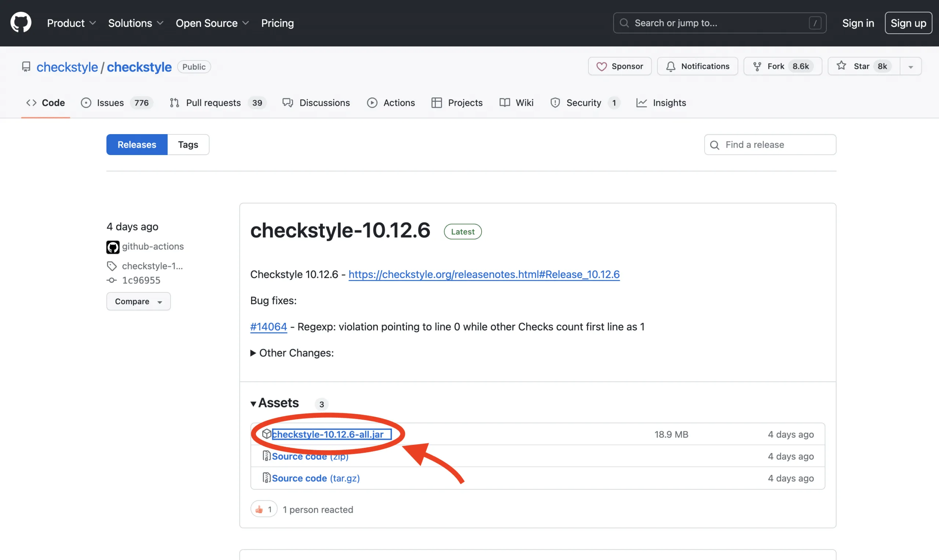This screenshot has height=560, width=939.
Task: Click the Find a release search field
Action: 770,144
